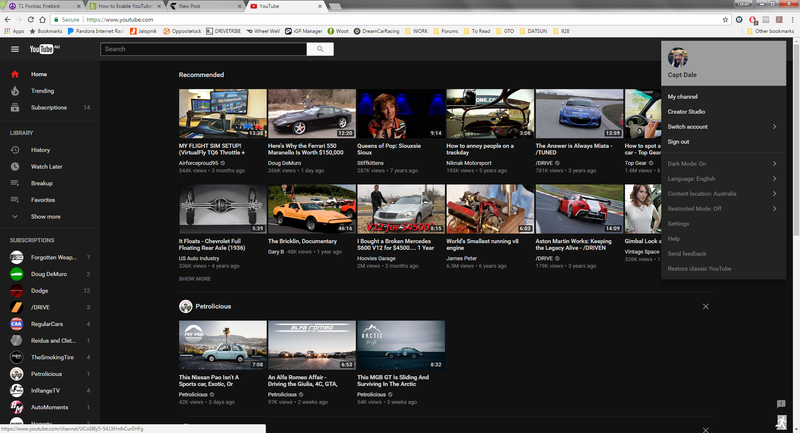Open the Dodge subscription channel

(49, 291)
